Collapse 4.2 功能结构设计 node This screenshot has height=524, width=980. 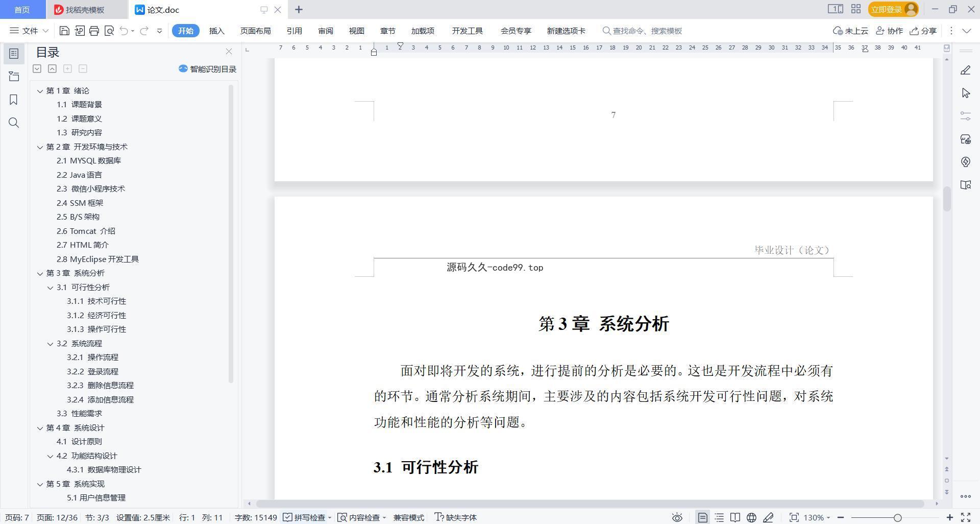50,456
